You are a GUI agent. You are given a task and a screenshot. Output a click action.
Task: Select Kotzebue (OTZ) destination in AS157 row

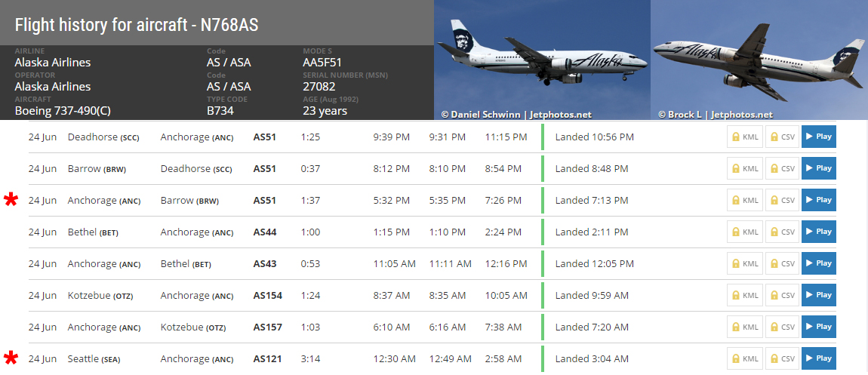(x=192, y=327)
